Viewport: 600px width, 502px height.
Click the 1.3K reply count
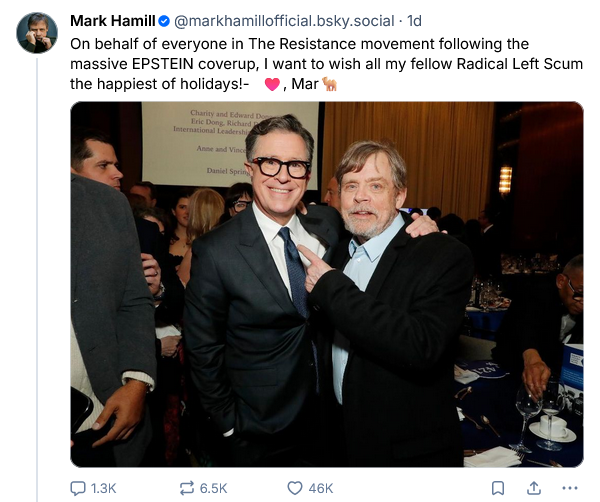[x=104, y=488]
